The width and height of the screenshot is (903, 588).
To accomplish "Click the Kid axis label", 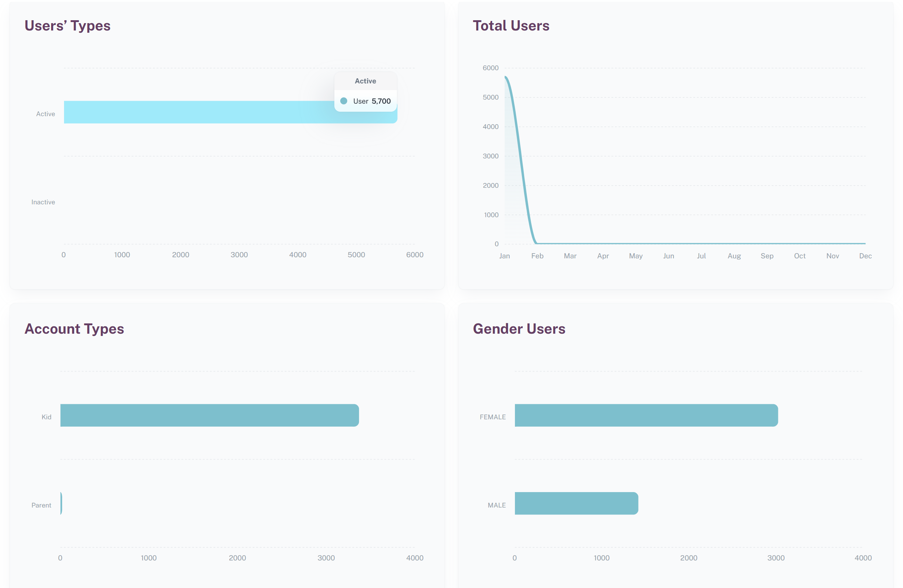I will [x=46, y=417].
